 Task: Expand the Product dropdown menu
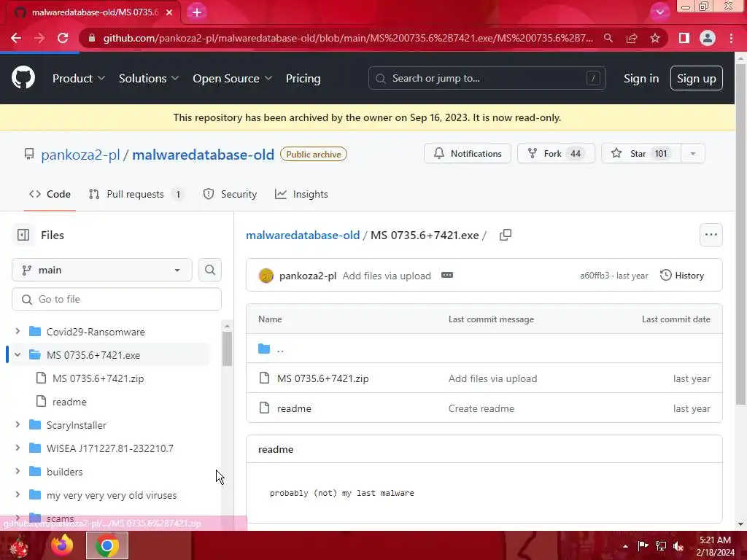pyautogui.click(x=79, y=78)
